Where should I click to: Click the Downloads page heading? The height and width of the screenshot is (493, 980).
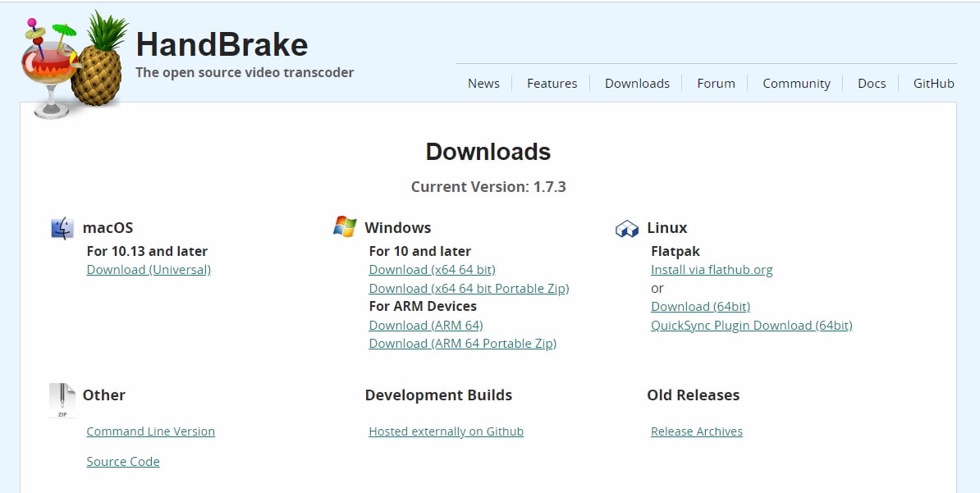[488, 152]
